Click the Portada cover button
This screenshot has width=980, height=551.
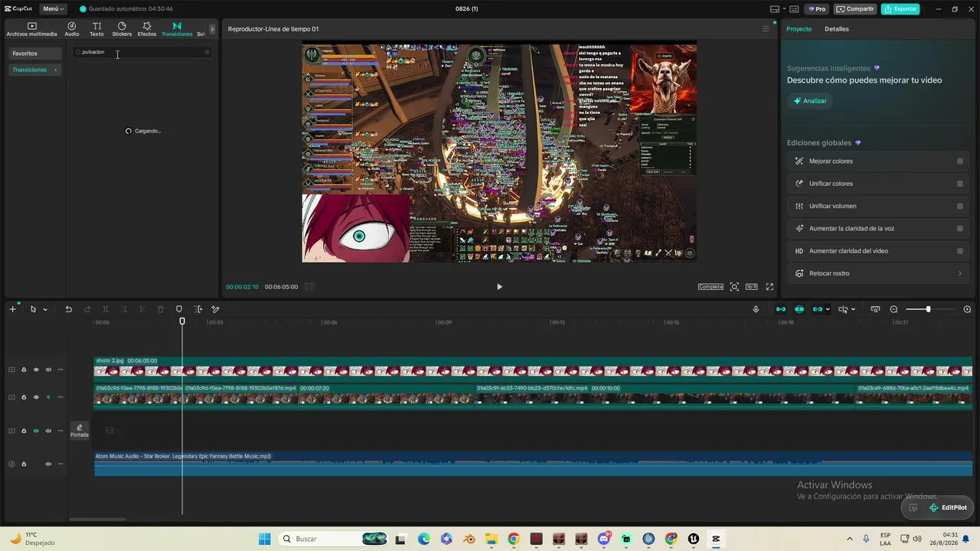click(x=80, y=431)
